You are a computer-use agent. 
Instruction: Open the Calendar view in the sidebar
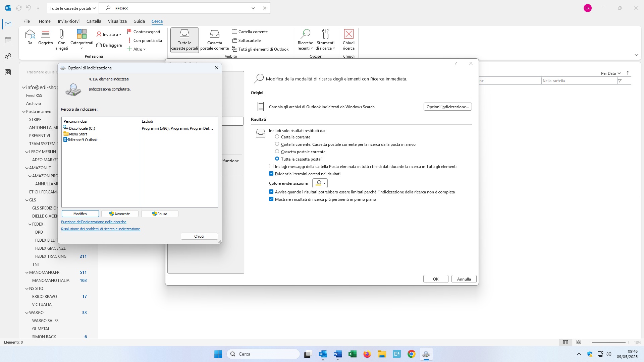pos(8,40)
